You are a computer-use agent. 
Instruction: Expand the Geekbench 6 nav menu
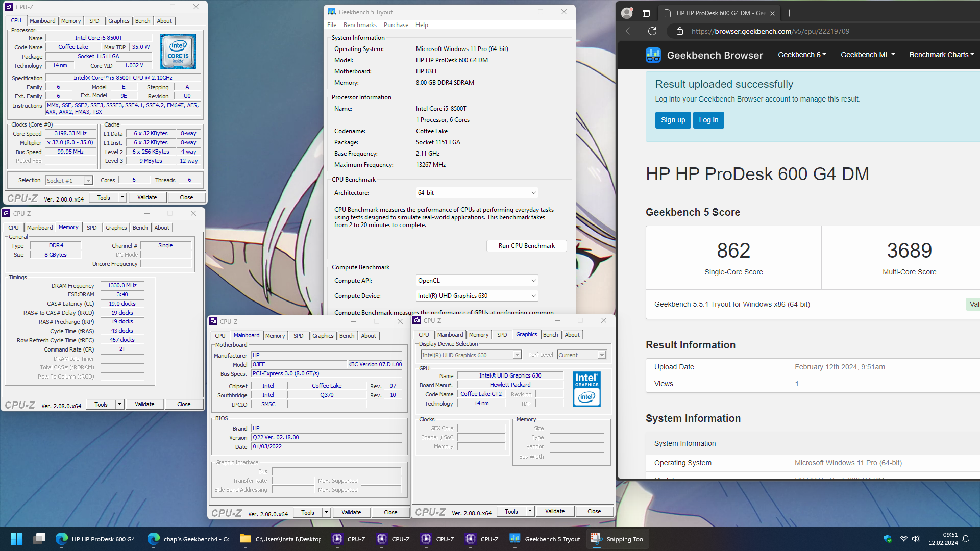tap(802, 55)
